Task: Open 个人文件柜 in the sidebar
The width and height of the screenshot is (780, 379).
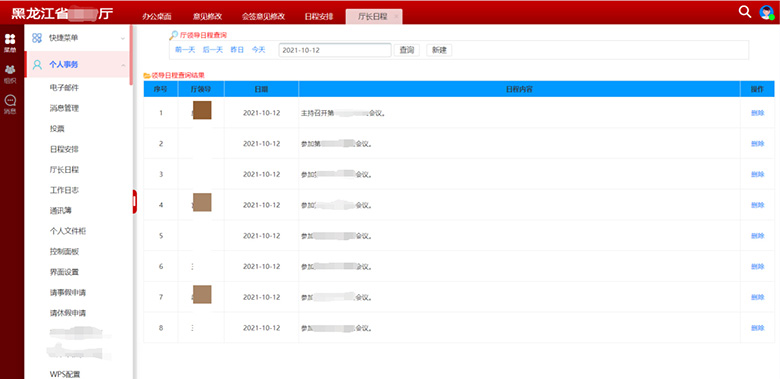Action: [x=68, y=231]
